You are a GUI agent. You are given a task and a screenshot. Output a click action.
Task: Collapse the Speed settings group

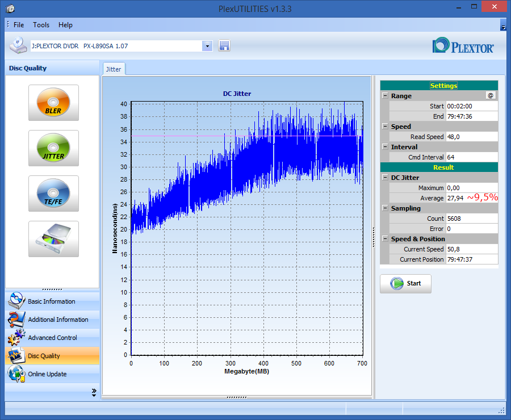pyautogui.click(x=385, y=127)
